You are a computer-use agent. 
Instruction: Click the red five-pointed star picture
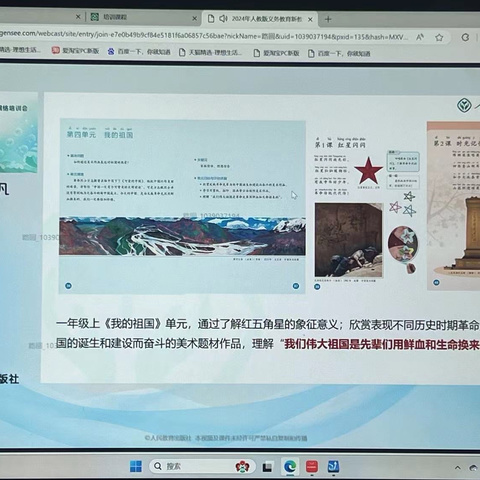368,172
